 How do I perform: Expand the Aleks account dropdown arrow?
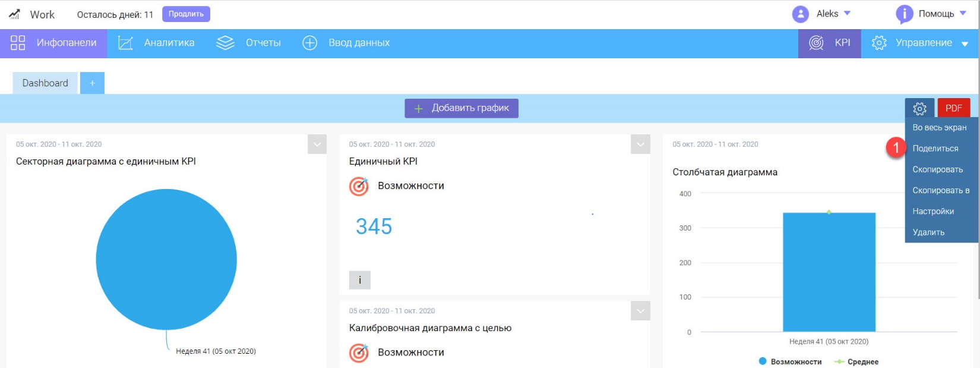click(x=848, y=13)
